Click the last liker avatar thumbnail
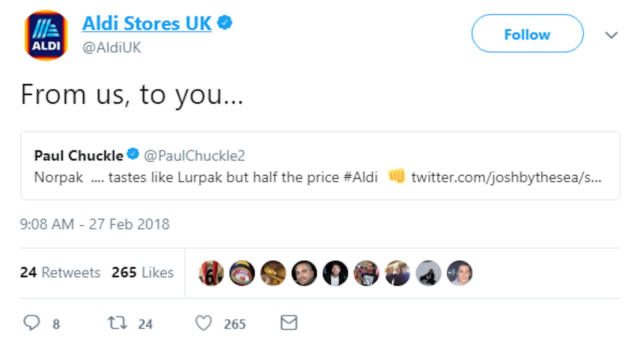This screenshot has height=345, width=644. click(460, 273)
